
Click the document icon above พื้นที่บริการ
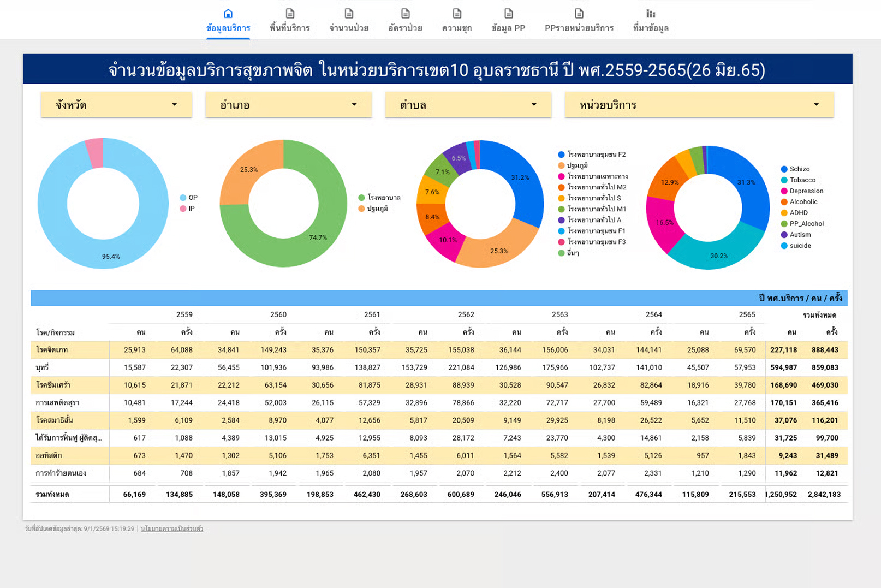[x=290, y=14]
